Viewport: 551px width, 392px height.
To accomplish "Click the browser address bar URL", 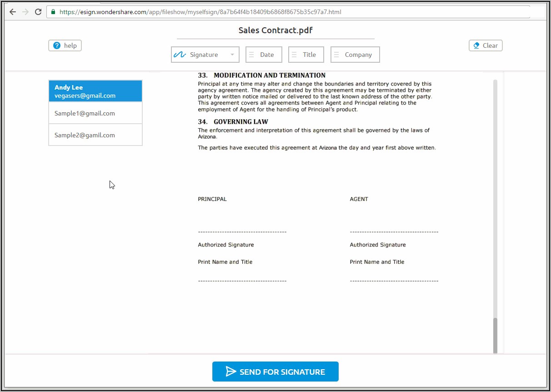I will click(x=200, y=12).
